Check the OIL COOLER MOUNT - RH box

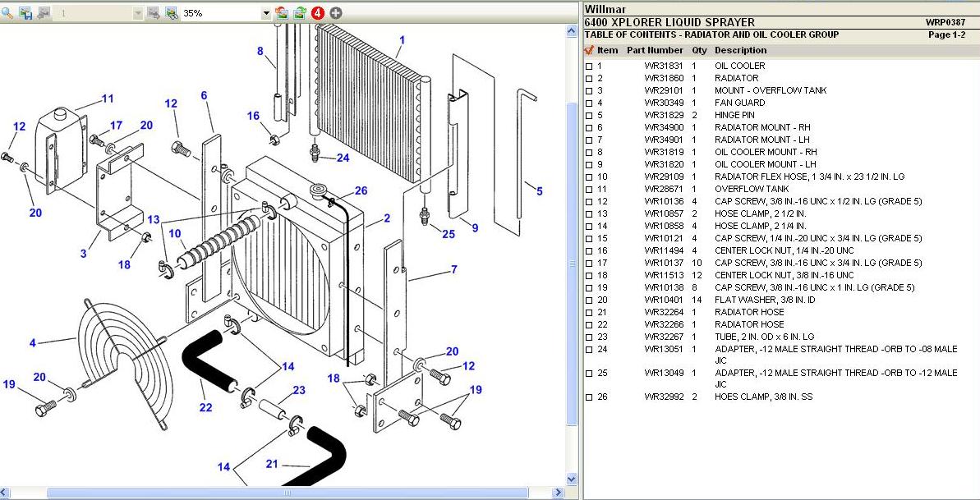589,153
